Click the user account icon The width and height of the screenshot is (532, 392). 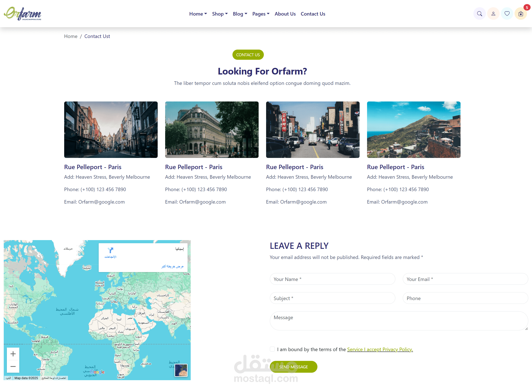point(493,14)
